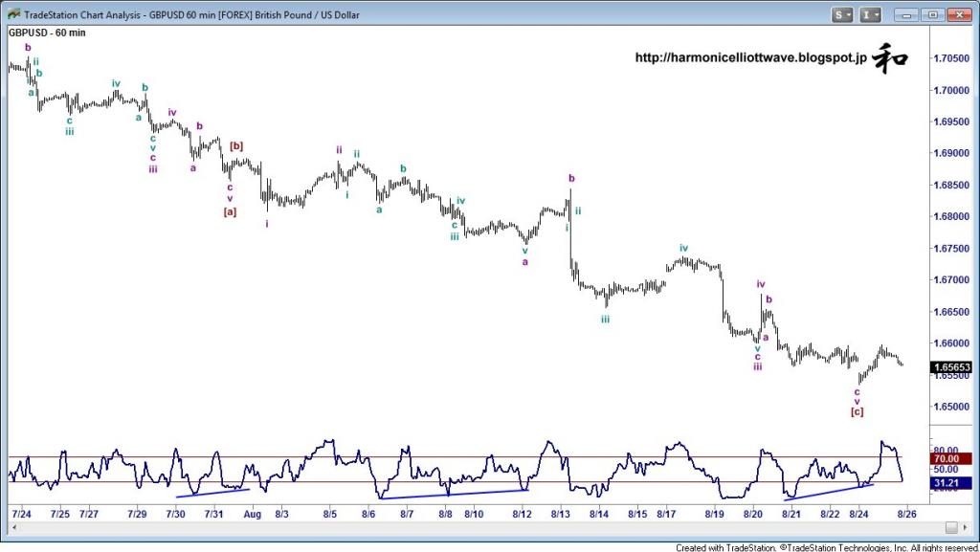Click the 7/24 date label

coord(22,514)
